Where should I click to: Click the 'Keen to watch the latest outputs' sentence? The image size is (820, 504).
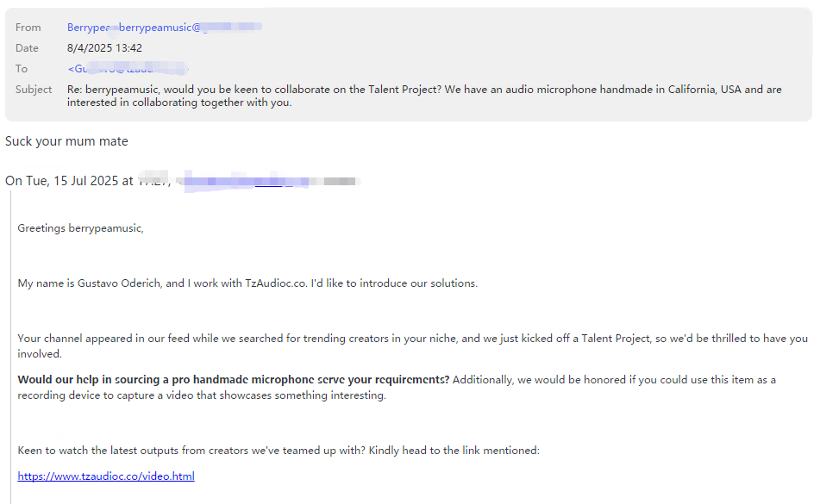[x=279, y=451]
